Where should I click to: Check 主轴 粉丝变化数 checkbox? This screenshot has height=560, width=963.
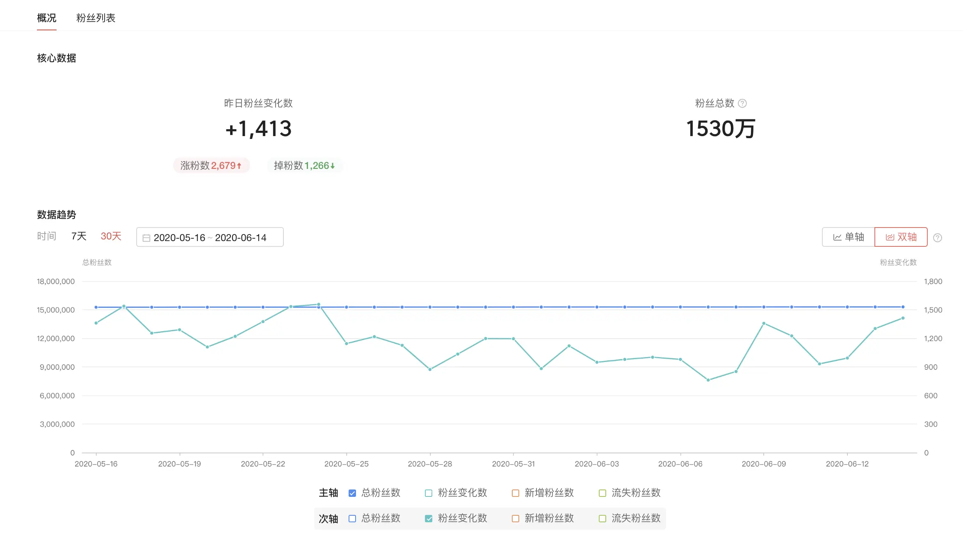[x=429, y=493]
